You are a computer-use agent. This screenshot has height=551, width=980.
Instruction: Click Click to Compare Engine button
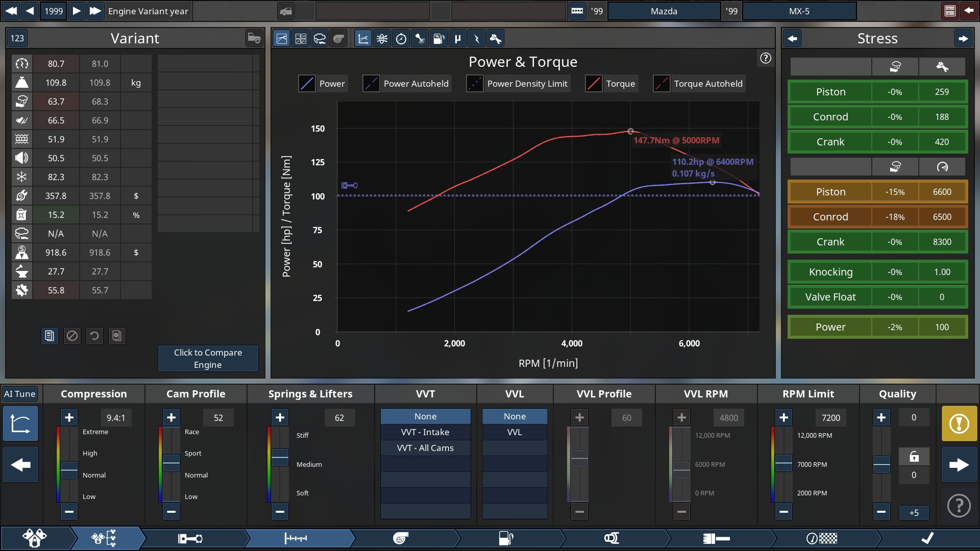point(208,358)
